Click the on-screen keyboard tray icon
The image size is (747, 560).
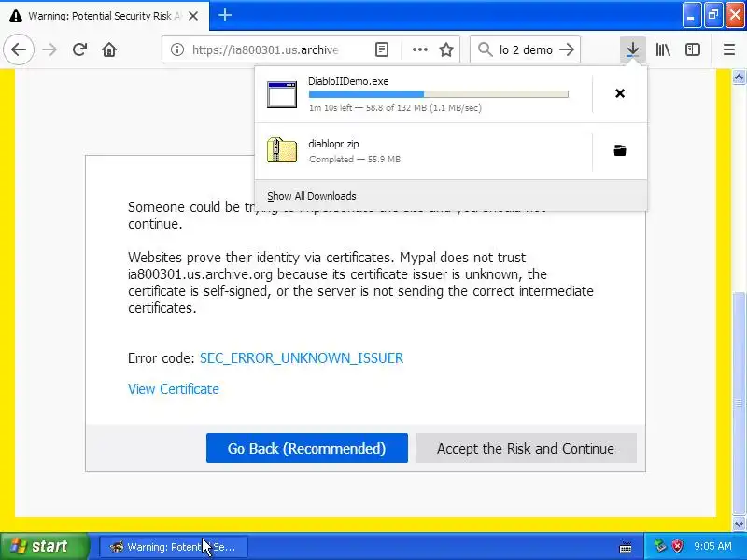(x=626, y=547)
